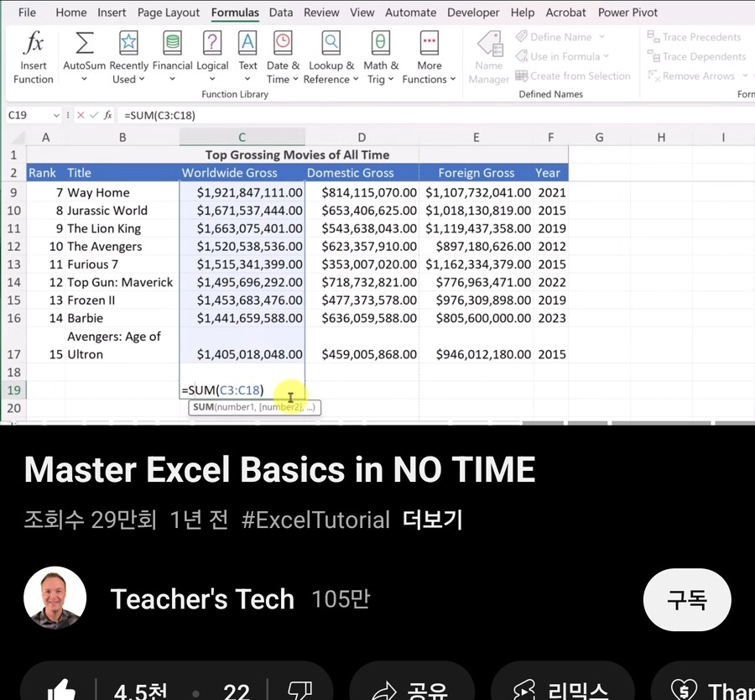
Task: Switch to the Insert tab
Action: (x=112, y=12)
